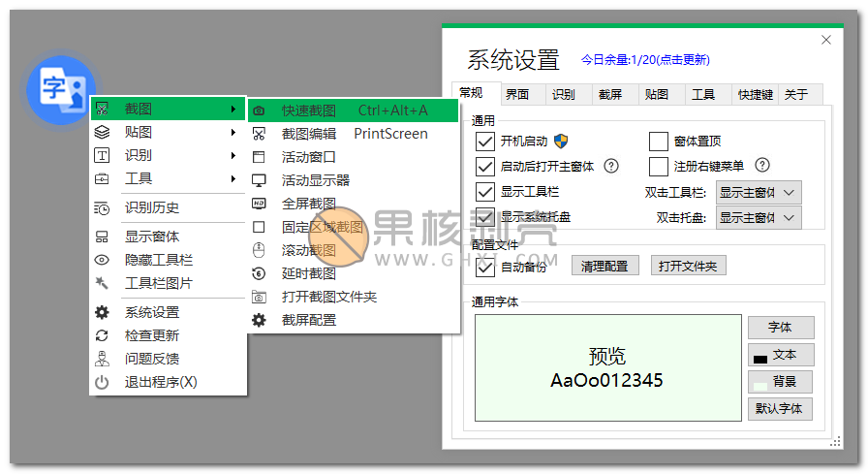This screenshot has width=868, height=474.
Task: Click the help icon next to 启动后打开主窗体
Action: pos(611,166)
